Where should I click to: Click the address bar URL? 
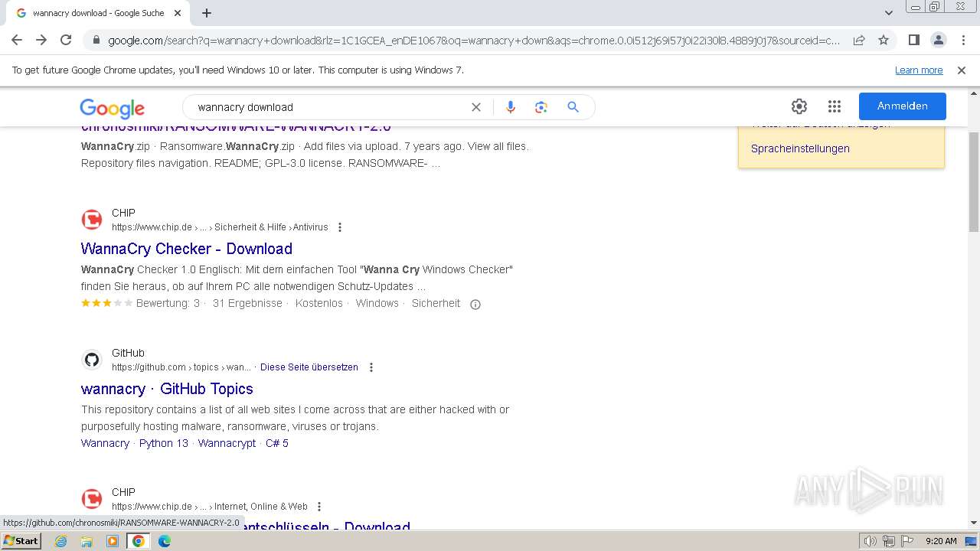[474, 41]
